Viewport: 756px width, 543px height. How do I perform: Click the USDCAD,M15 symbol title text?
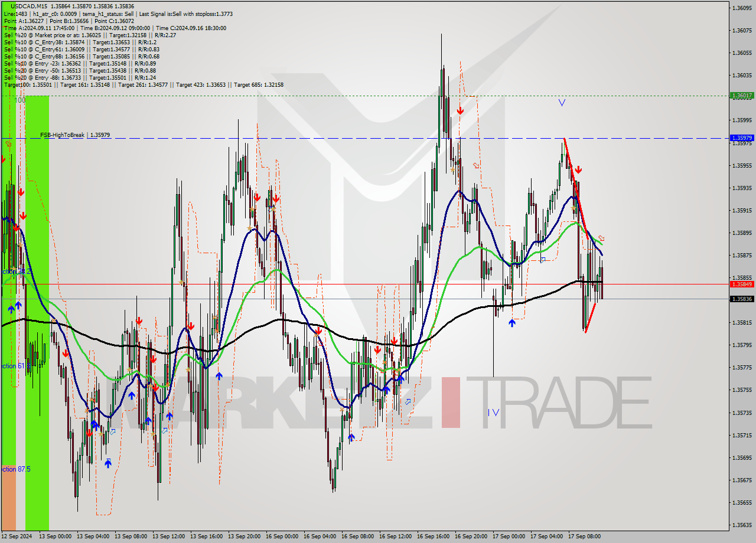pos(30,6)
